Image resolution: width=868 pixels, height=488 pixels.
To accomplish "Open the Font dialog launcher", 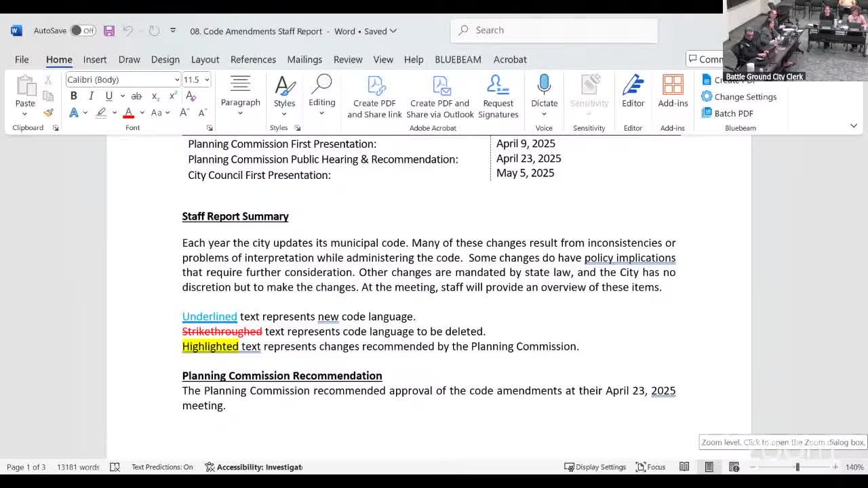I will click(210, 128).
